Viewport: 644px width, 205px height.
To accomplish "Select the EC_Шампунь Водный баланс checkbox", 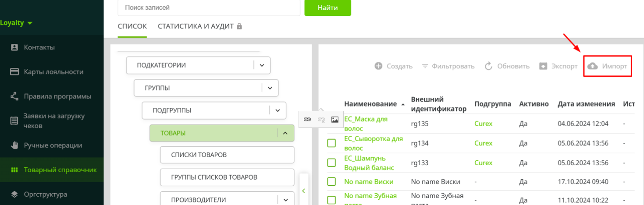I will coord(331,163).
